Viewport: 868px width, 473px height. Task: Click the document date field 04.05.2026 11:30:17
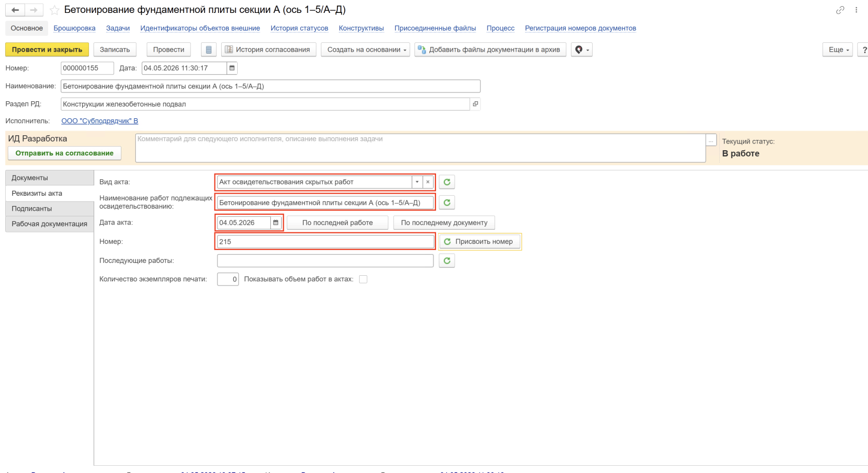(184, 68)
